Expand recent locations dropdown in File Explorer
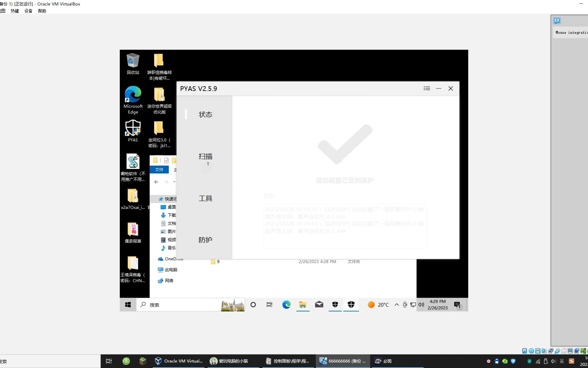The width and height of the screenshot is (588, 368). (174, 182)
